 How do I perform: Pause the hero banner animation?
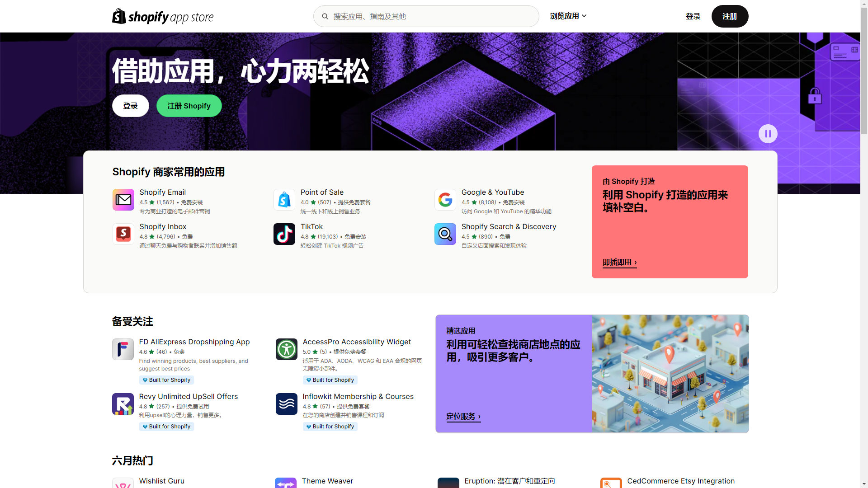pos(768,134)
